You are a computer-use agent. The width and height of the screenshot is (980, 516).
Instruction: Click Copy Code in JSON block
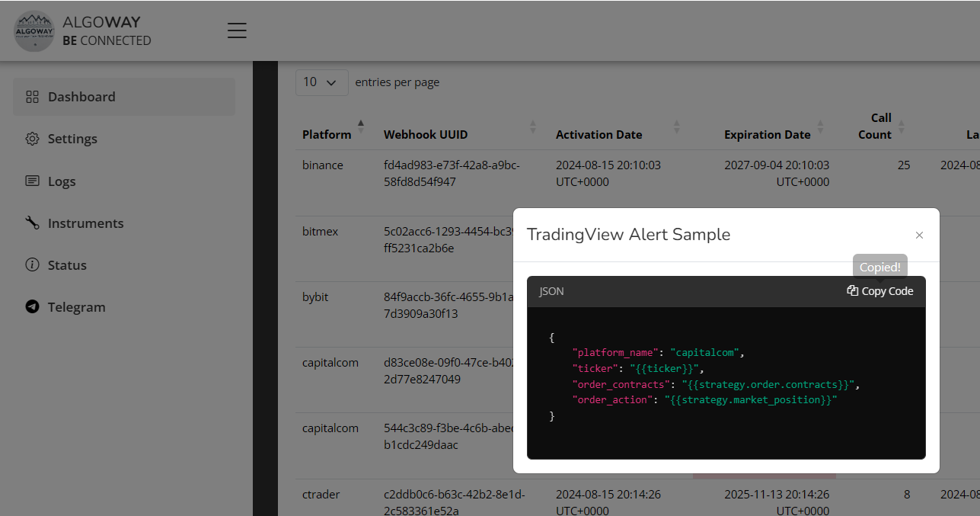pos(880,291)
